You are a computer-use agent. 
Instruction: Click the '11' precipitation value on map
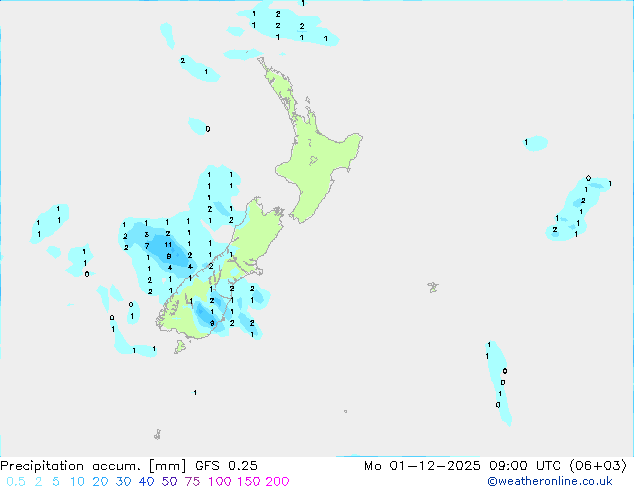[x=168, y=245]
